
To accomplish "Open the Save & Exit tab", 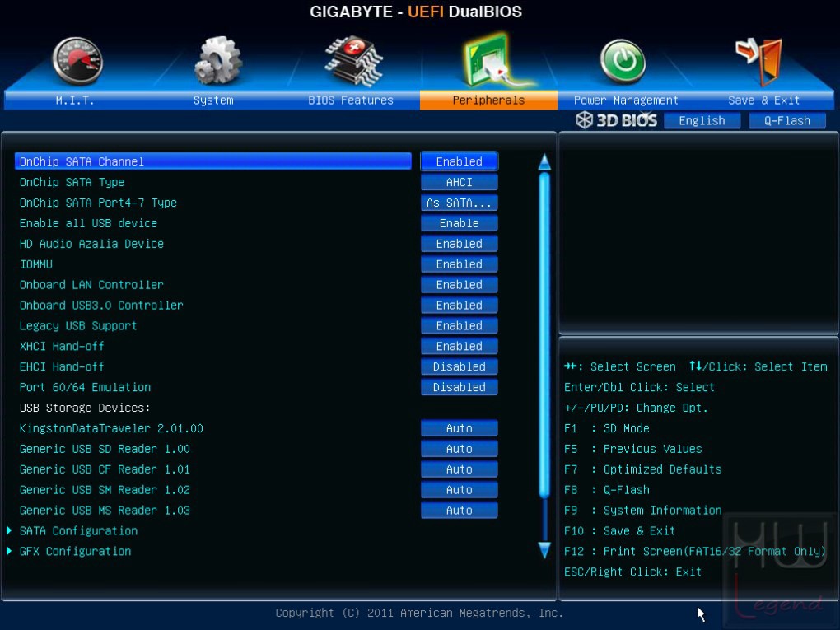I will [764, 100].
